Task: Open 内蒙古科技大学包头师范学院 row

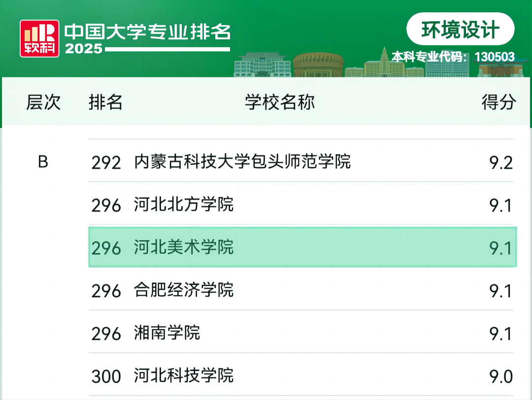Action: pos(242,162)
